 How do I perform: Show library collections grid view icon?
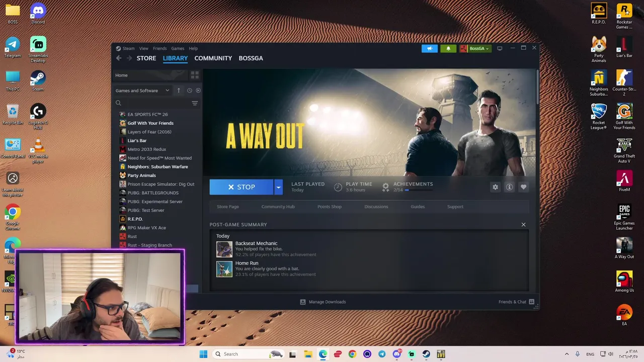[195, 75]
